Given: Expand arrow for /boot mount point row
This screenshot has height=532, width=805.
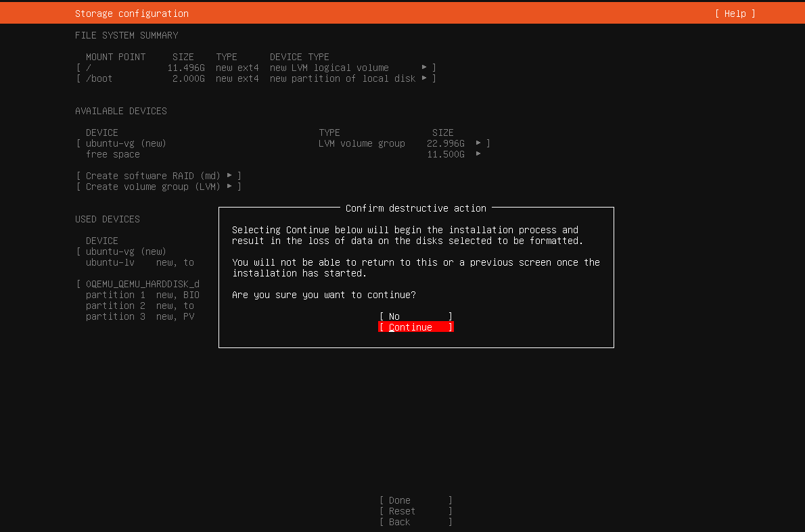Looking at the screenshot, I should tap(424, 78).
